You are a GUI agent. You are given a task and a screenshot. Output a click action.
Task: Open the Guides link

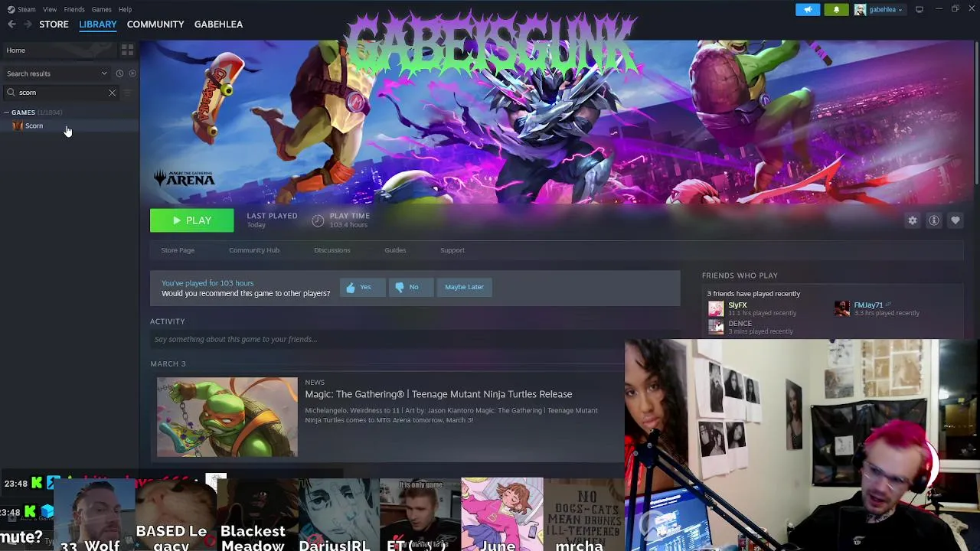395,250
